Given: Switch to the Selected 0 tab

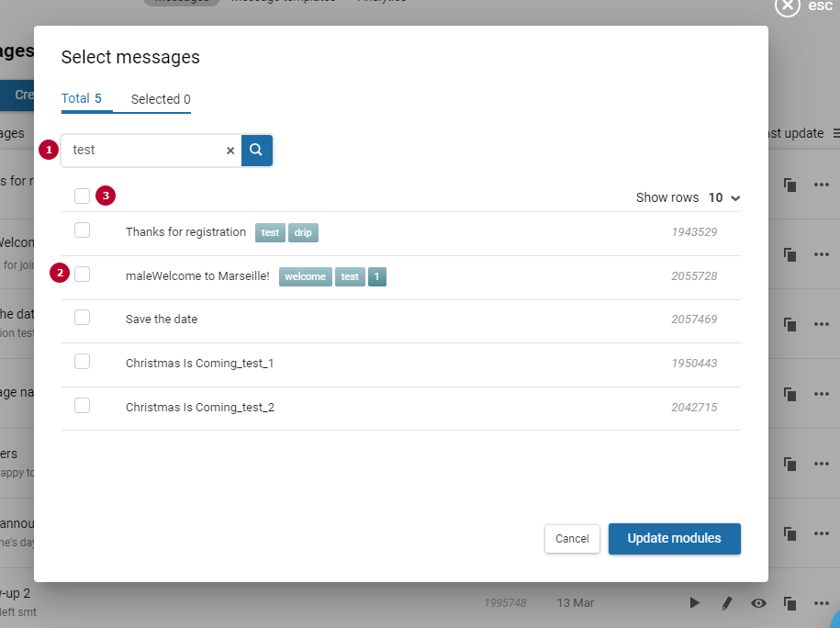Looking at the screenshot, I should 161,99.
